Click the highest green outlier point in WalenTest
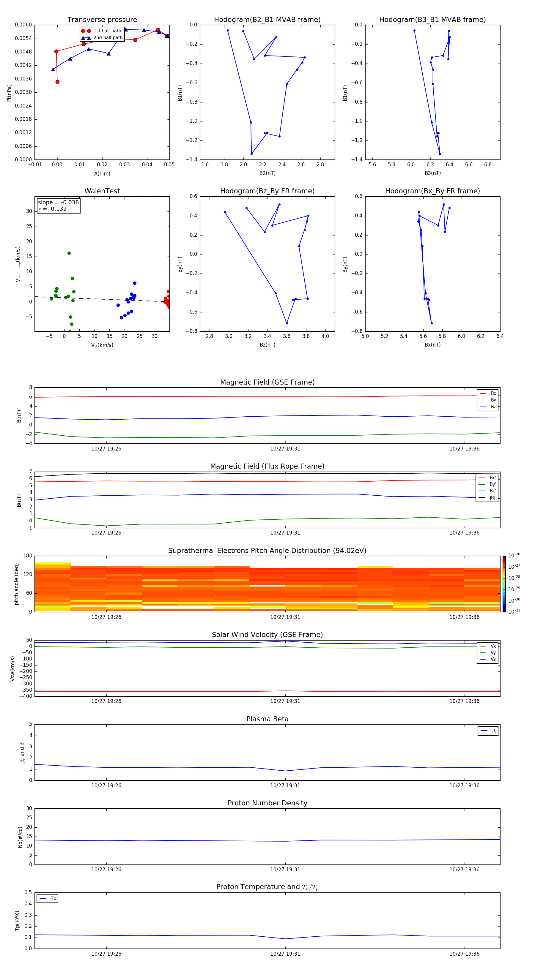Image resolution: width=535 pixels, height=980 pixels. point(69,253)
